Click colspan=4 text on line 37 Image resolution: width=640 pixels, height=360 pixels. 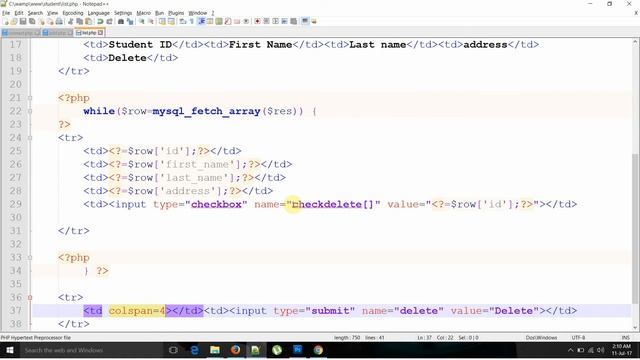coord(137,311)
